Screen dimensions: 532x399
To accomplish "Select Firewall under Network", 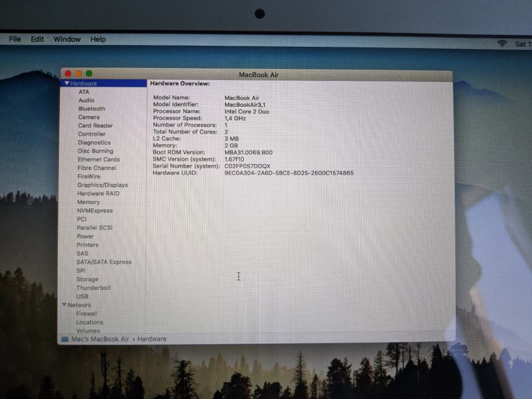I will pos(86,313).
